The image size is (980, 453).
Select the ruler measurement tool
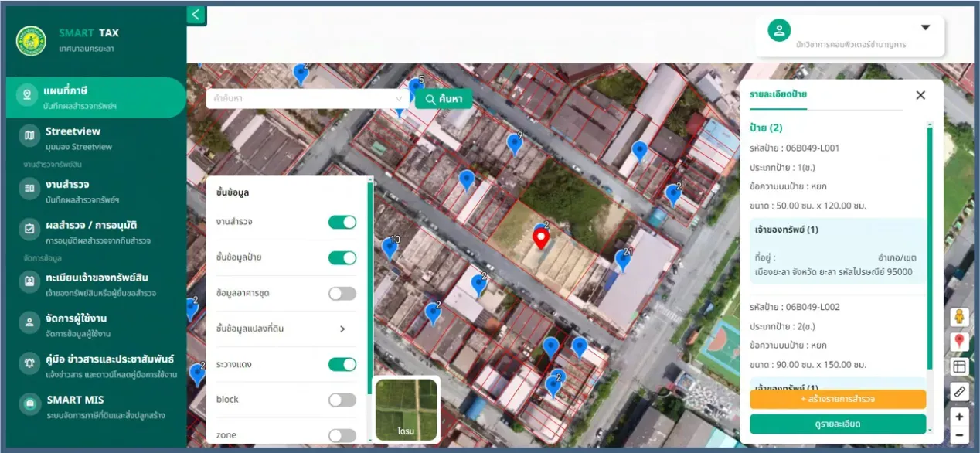pos(959,391)
